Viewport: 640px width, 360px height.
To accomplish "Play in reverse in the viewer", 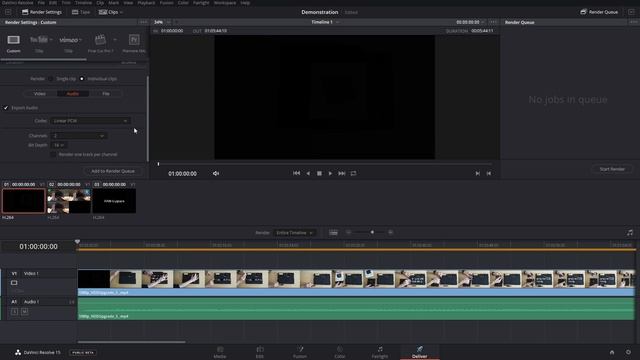I will (308, 173).
